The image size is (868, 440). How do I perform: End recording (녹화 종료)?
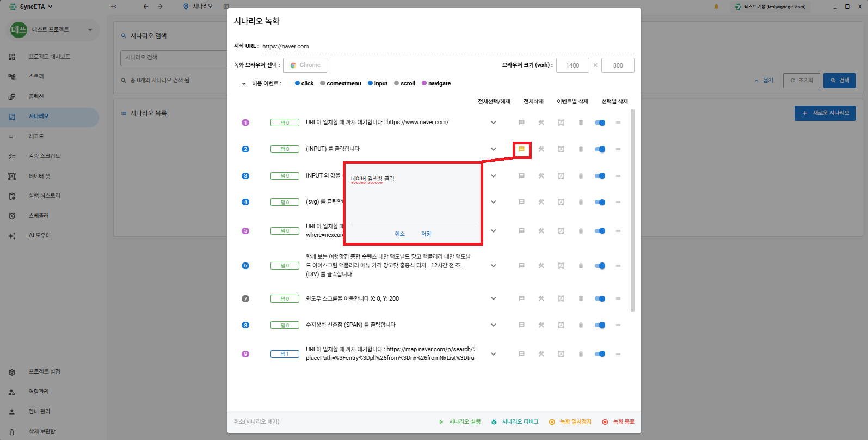pos(618,422)
